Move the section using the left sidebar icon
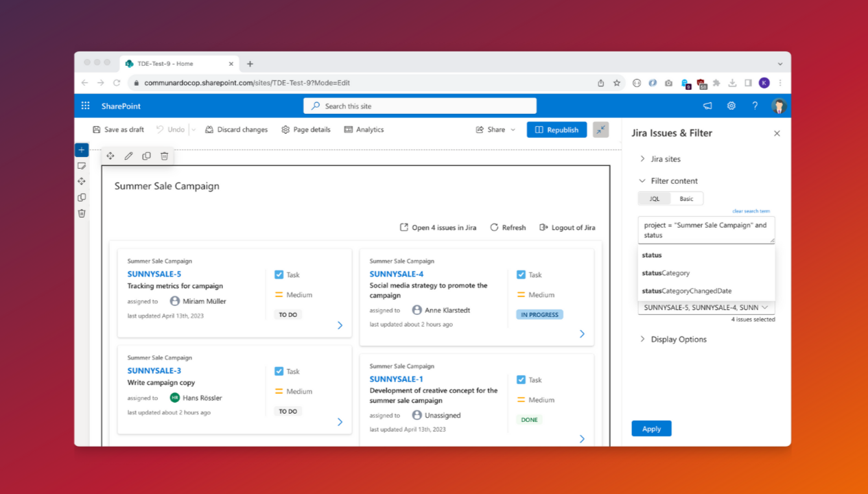Screen dimensions: 868x494 coord(82,182)
